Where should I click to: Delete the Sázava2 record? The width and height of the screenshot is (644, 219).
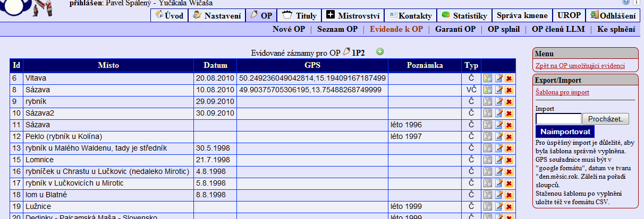tap(509, 113)
